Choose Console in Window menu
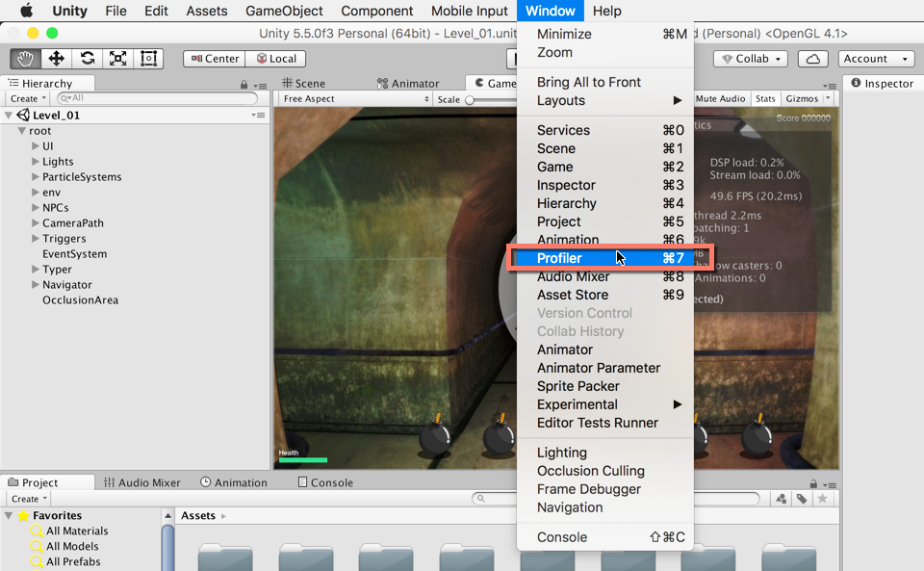This screenshot has height=571, width=924. click(605, 537)
